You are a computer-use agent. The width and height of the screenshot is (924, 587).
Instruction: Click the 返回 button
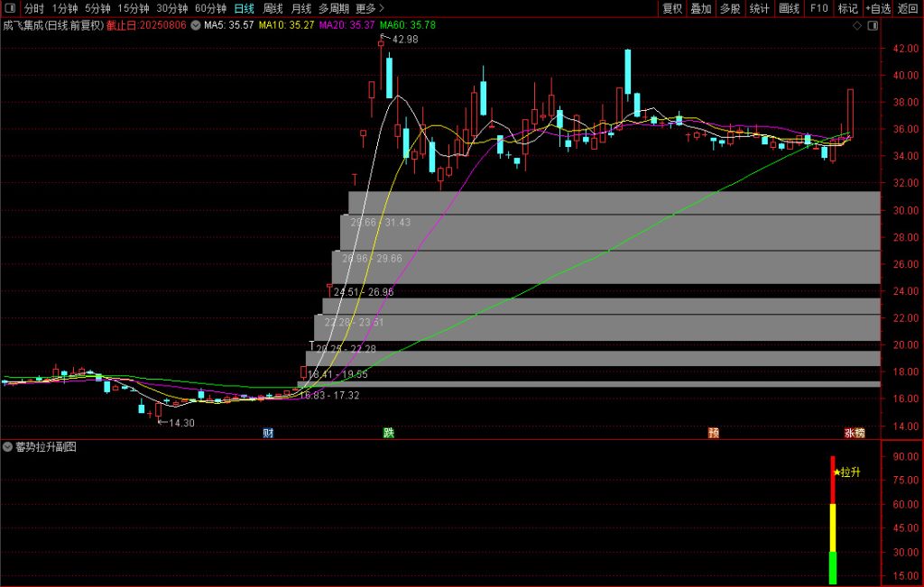click(908, 8)
